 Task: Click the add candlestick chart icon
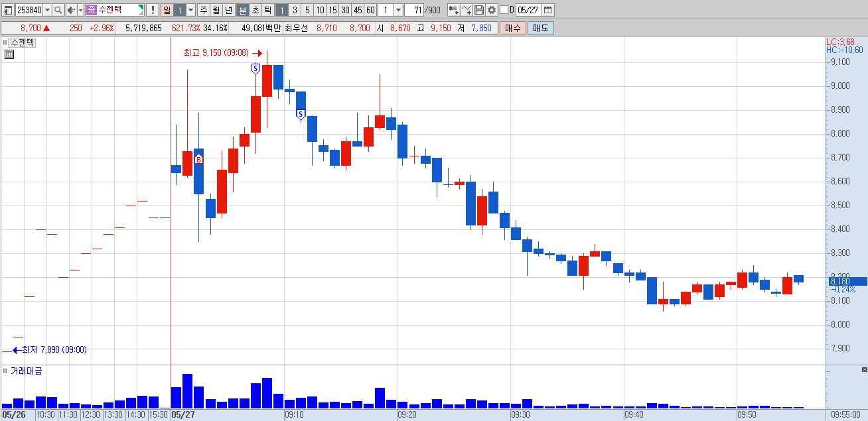[453, 10]
